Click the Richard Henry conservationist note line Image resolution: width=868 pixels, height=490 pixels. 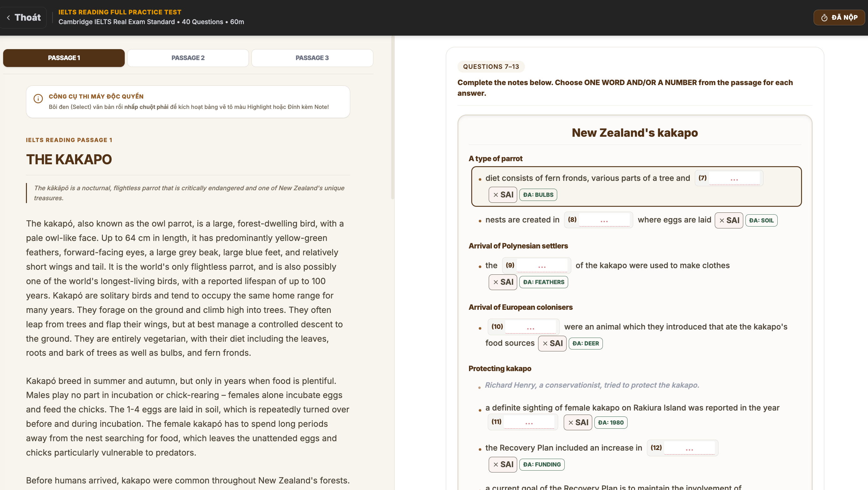(592, 385)
